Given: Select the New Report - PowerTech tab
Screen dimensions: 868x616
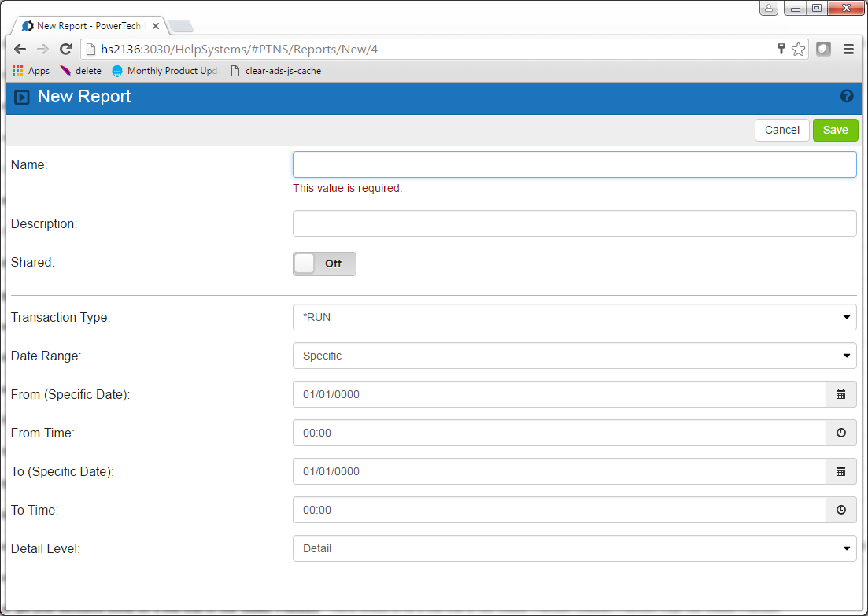Looking at the screenshot, I should click(87, 26).
